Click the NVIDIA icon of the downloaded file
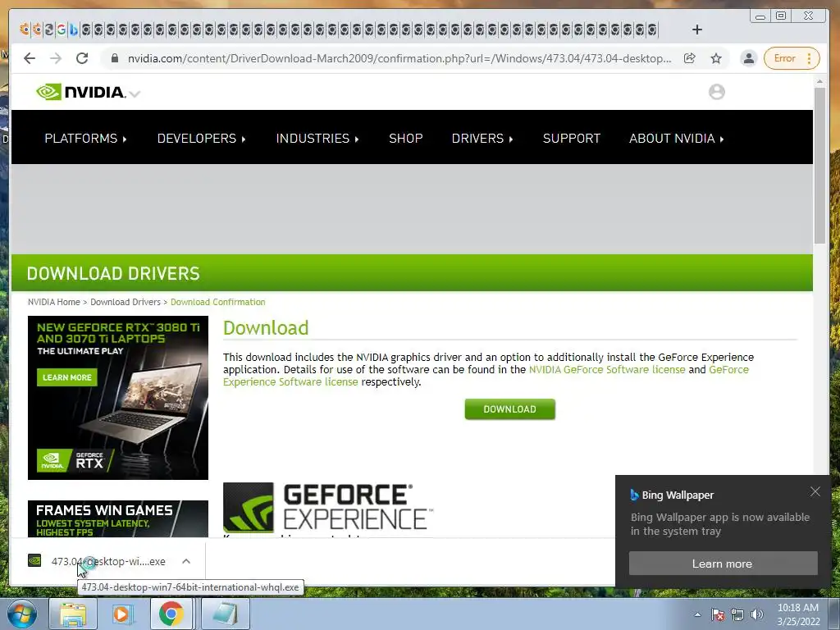This screenshot has height=630, width=840. click(34, 561)
